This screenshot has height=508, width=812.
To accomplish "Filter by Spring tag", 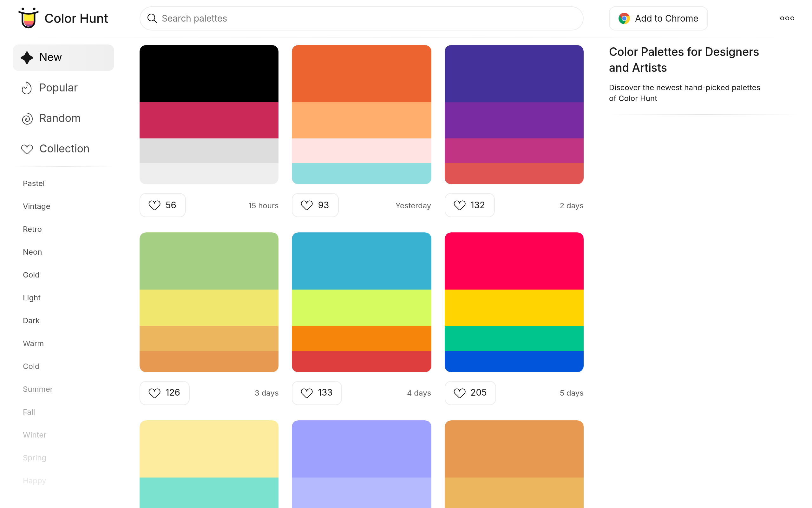I will point(35,458).
